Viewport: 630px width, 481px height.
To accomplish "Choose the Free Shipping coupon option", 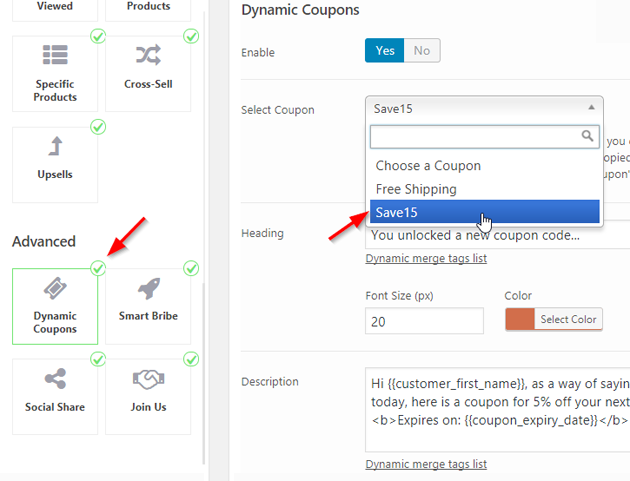I will coord(485,189).
